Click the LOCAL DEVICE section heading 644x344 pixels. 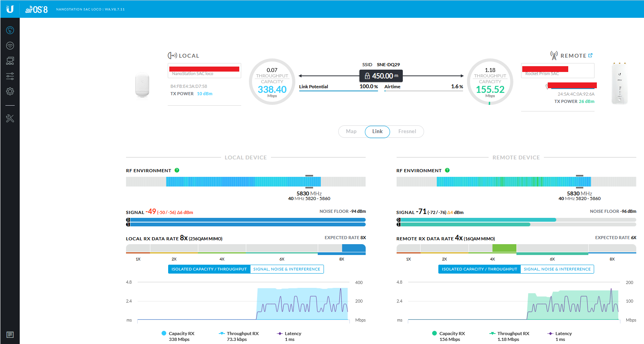pos(246,157)
